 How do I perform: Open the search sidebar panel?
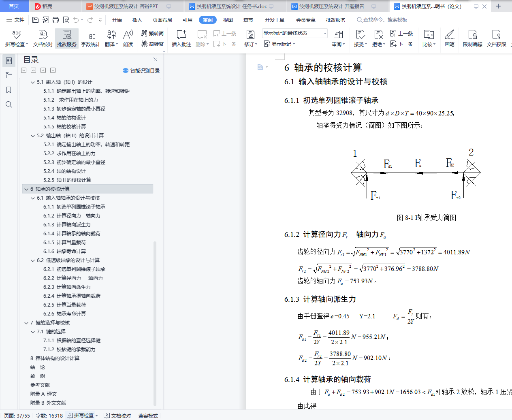point(9,104)
